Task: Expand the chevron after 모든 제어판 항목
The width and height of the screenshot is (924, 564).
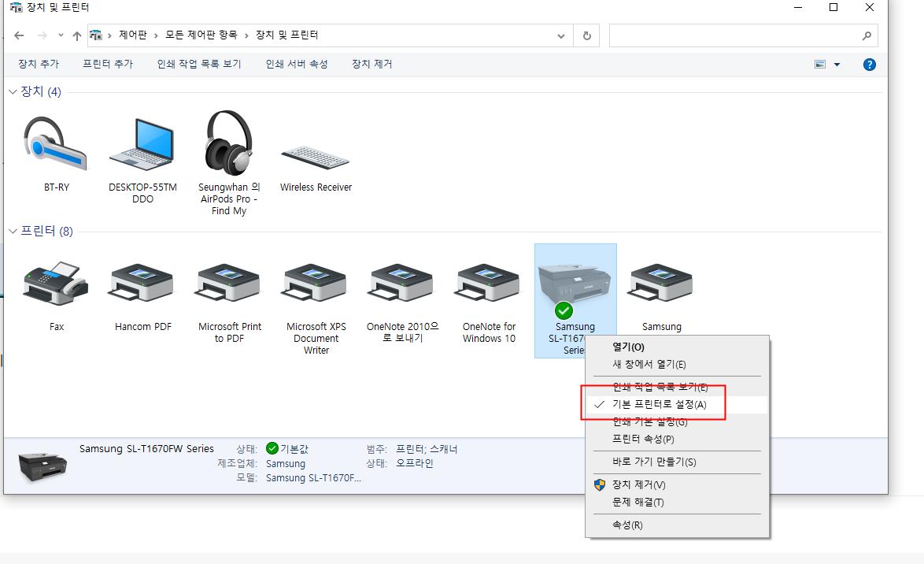Action: pos(246,35)
